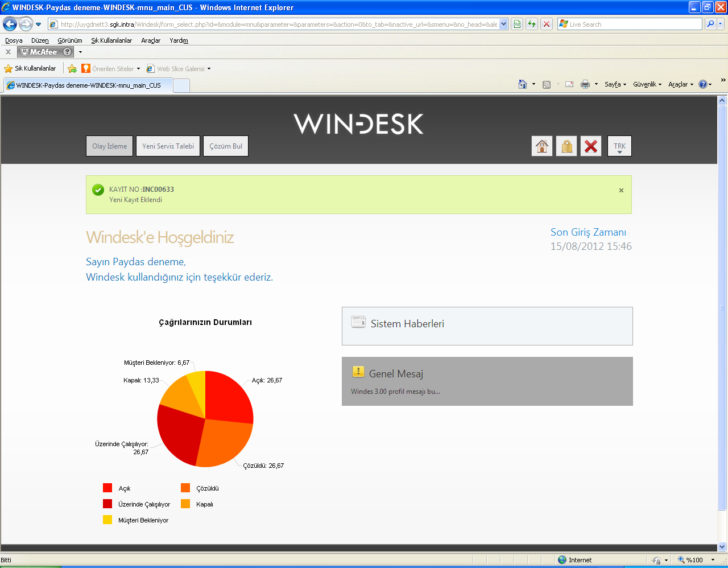Click the add to favorites bar icon

pos(72,68)
